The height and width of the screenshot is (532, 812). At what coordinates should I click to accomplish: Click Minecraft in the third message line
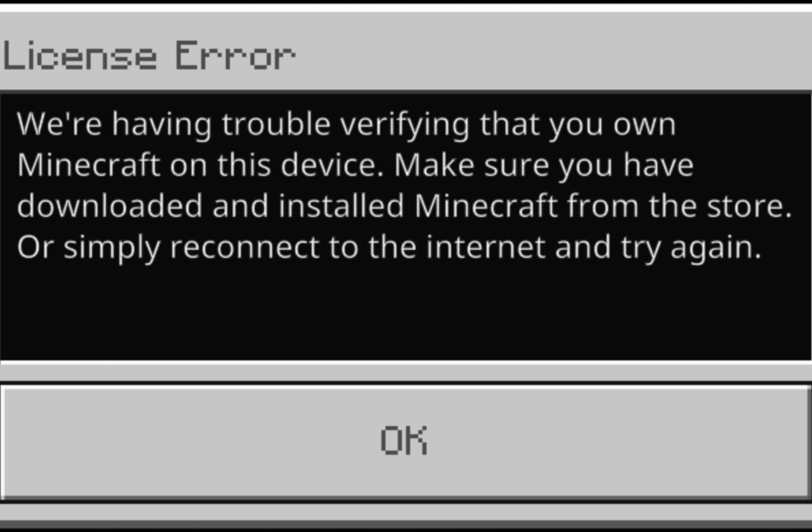coord(486,206)
